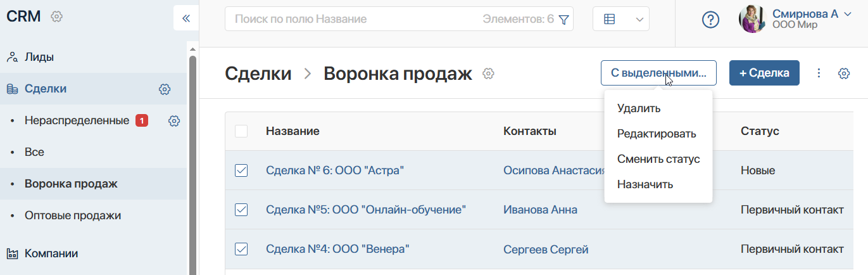Open the three-dot more options menu
The width and height of the screenshot is (868, 275).
point(819,74)
